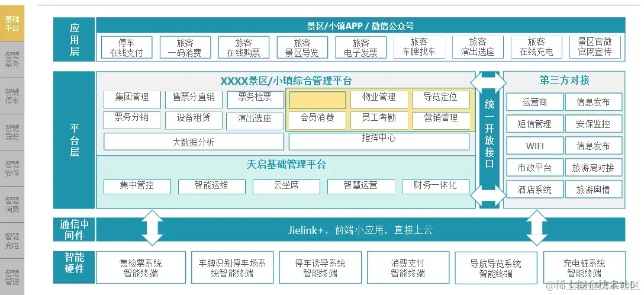
Task: Select the 集团管理 module box
Action: [x=132, y=100]
